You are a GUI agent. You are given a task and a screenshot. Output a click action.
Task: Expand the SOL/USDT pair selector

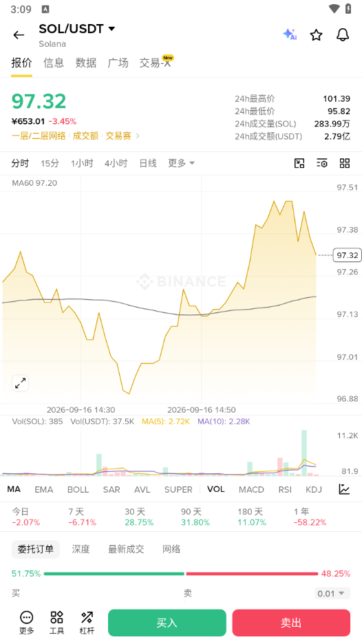coord(77,29)
